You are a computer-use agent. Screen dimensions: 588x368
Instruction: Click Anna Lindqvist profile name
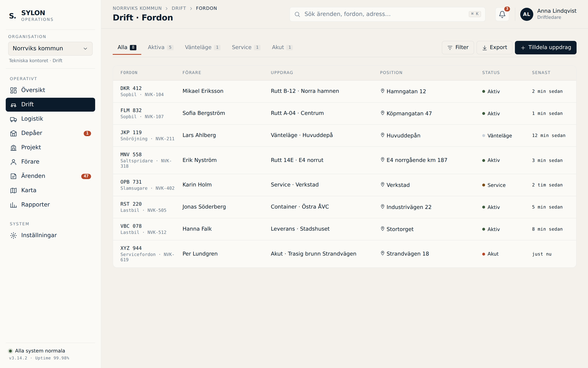[x=557, y=11]
